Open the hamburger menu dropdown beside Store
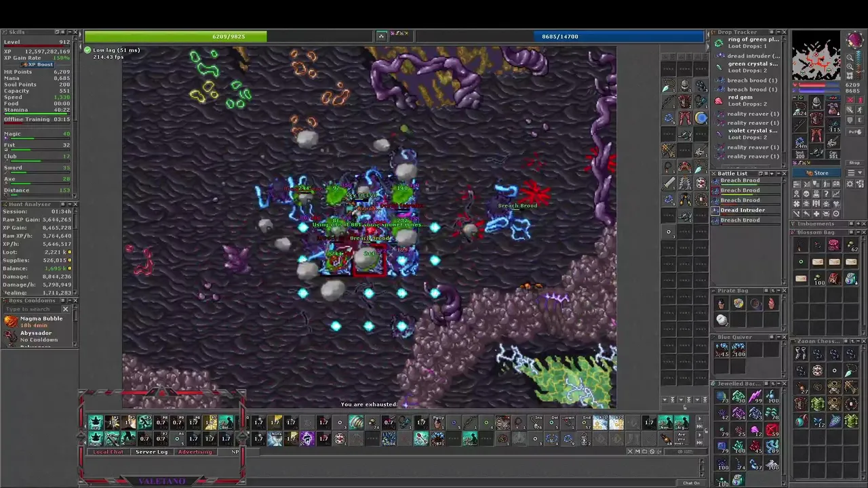 click(x=854, y=173)
